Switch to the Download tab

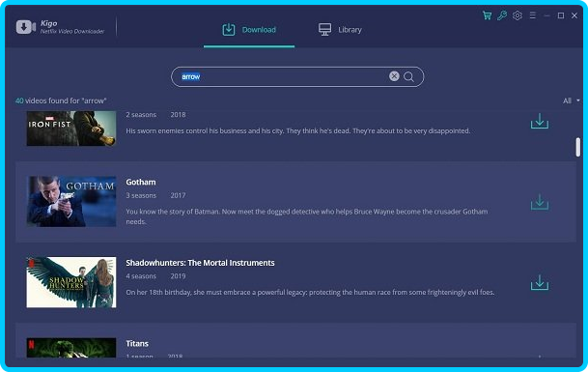point(249,30)
